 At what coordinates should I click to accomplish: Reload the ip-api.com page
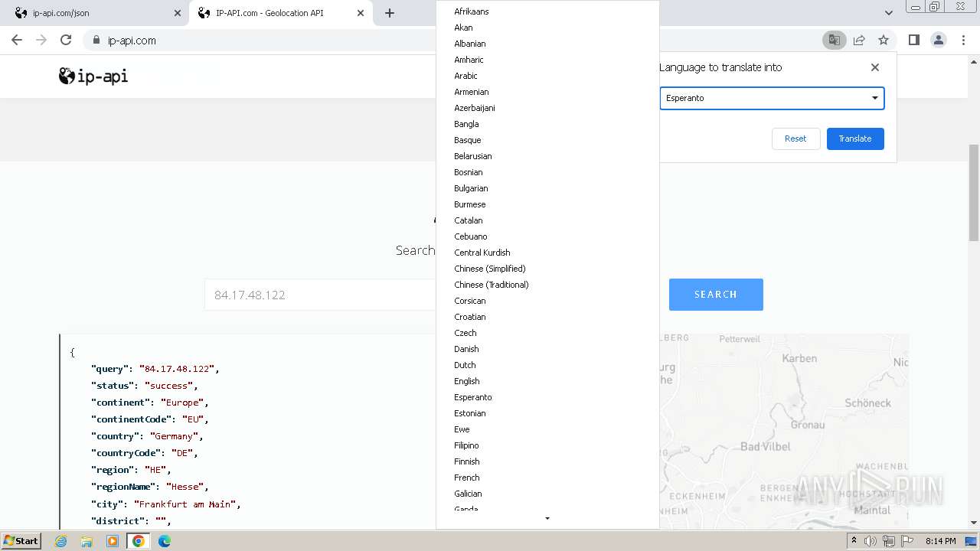tap(66, 40)
